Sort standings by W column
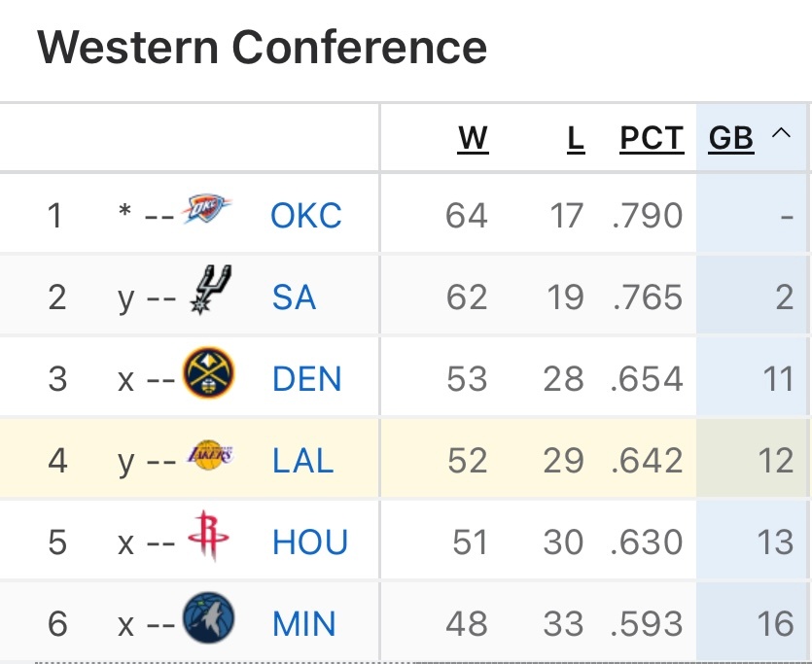812x664 pixels. 473,139
